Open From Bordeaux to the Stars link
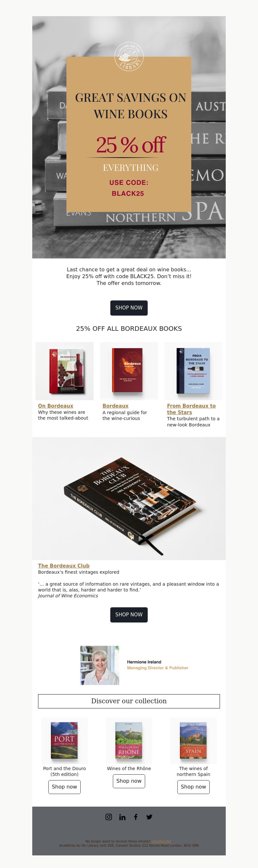Image resolution: width=258 pixels, height=868 pixels. click(x=191, y=409)
